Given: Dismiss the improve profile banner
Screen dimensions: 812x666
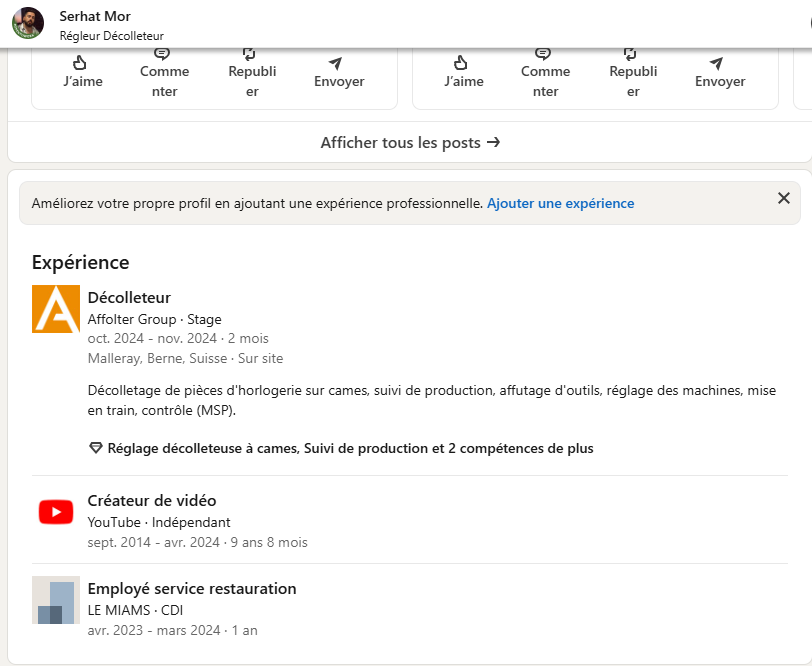Looking at the screenshot, I should [784, 198].
